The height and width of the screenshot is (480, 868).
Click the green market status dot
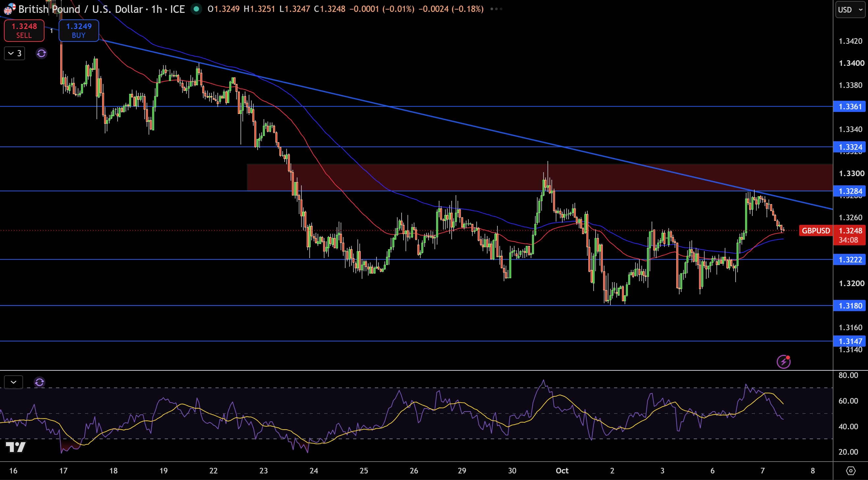pyautogui.click(x=196, y=9)
